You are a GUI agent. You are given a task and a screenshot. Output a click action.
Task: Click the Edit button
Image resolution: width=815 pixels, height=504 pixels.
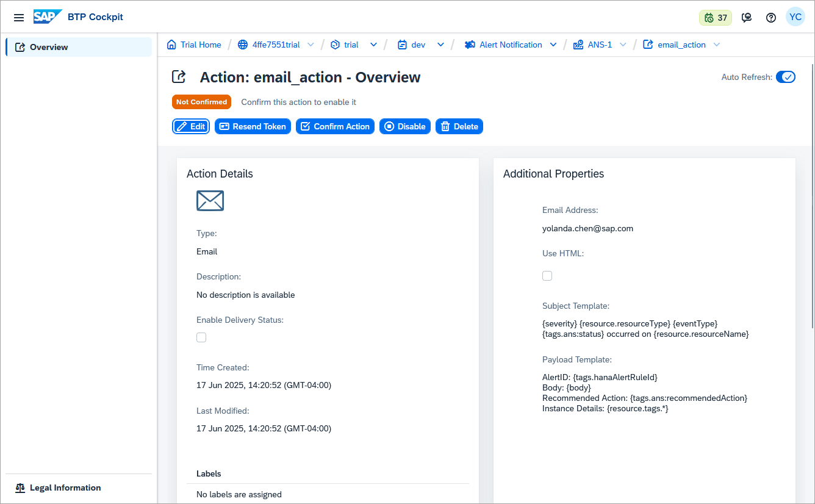point(191,126)
